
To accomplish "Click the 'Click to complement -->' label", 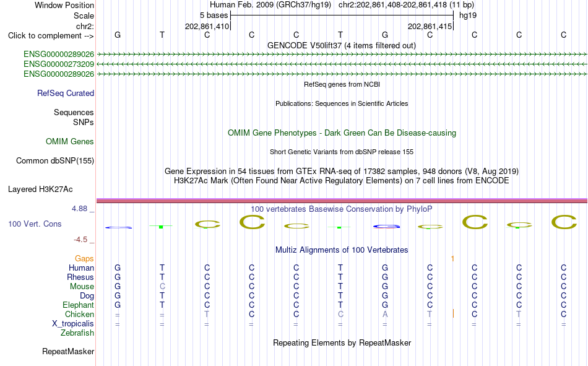I will 51,36.
